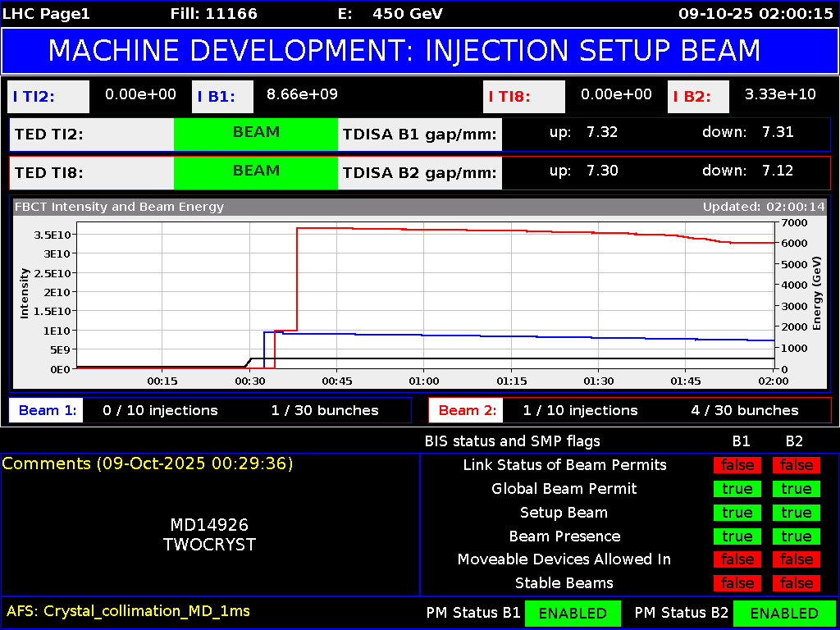Click the PM Status B2 ENABLED button
Viewport: 840px width, 630px height.
tap(784, 613)
